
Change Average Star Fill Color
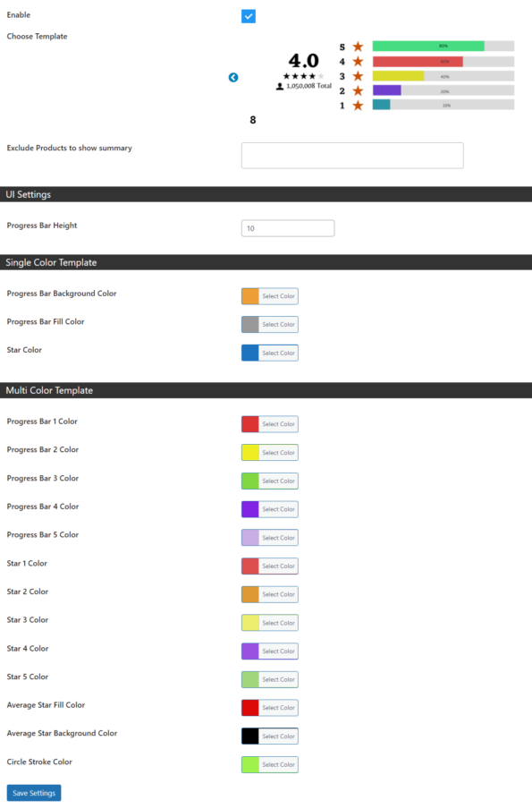(270, 708)
